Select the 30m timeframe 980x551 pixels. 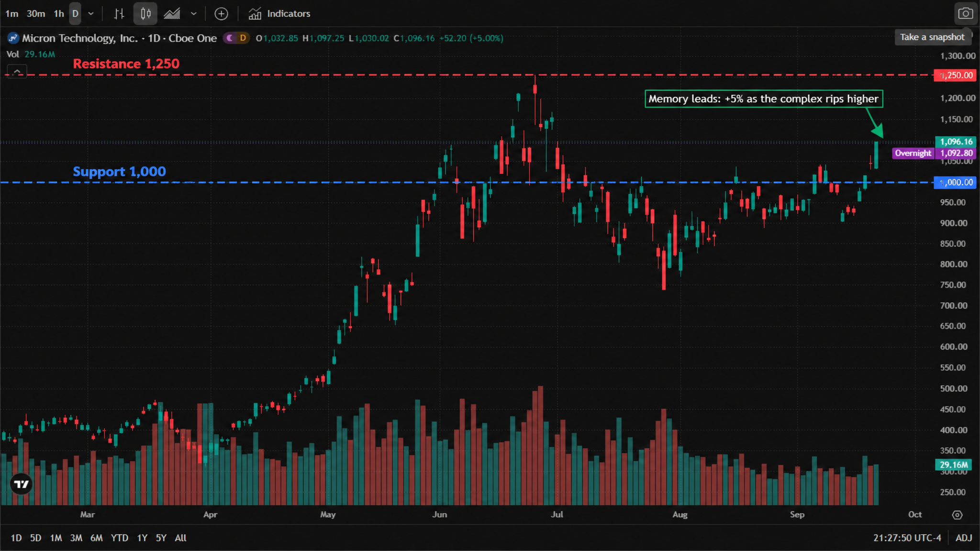tap(36, 14)
